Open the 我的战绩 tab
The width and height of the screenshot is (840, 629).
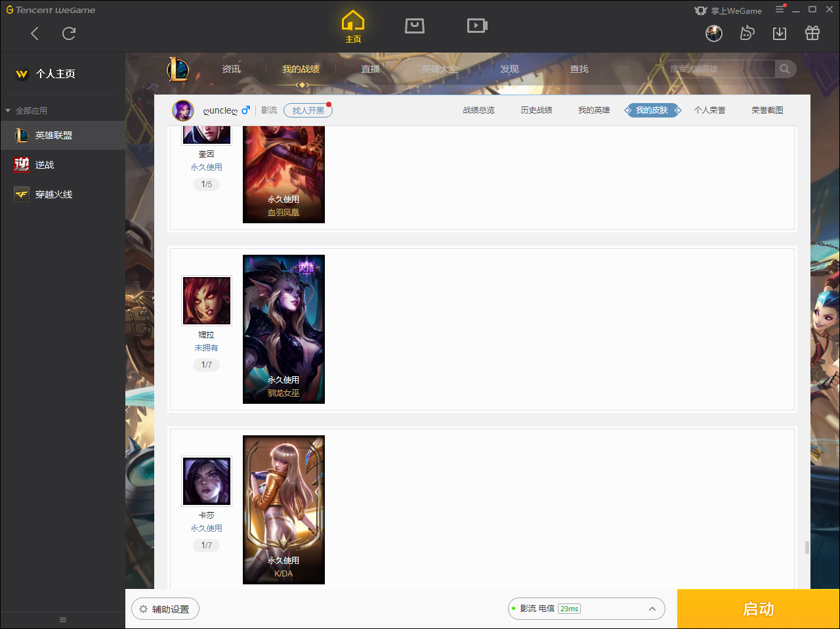coord(301,69)
